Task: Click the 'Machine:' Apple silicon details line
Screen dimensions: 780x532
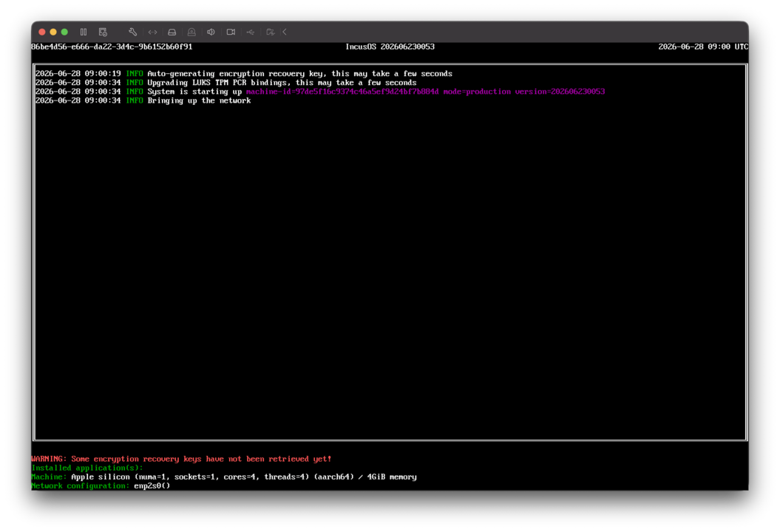Action: pos(224,477)
